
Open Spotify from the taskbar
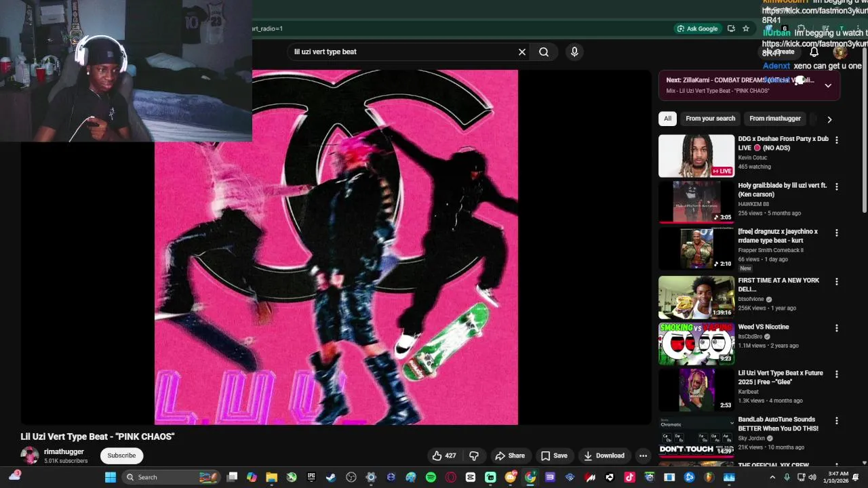coord(431,477)
